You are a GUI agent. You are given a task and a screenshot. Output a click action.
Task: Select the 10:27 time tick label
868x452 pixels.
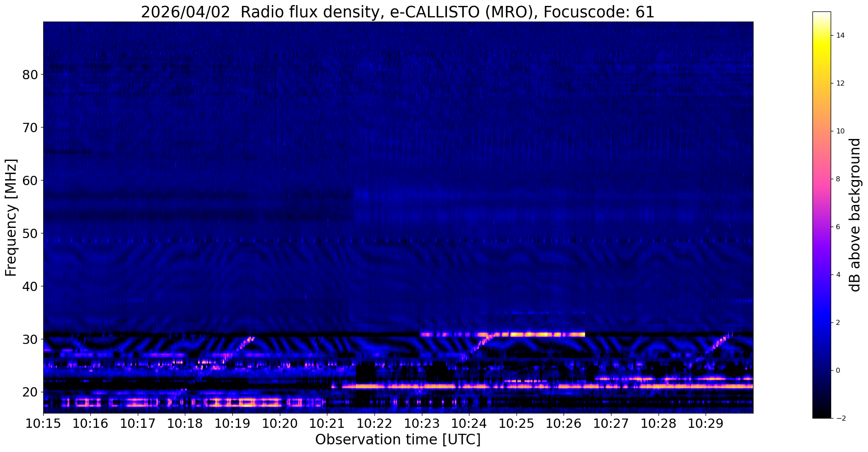[x=611, y=424]
